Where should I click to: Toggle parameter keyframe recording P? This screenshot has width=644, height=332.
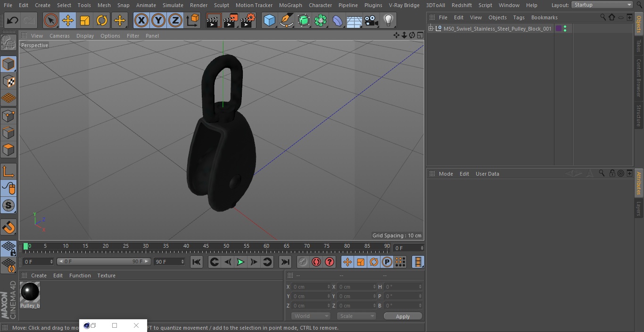coord(387,262)
